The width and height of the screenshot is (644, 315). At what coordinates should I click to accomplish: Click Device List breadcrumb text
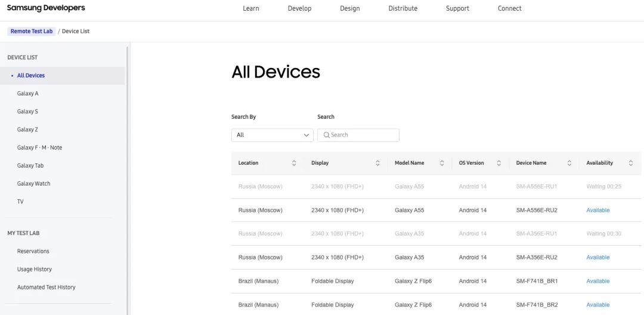point(76,31)
